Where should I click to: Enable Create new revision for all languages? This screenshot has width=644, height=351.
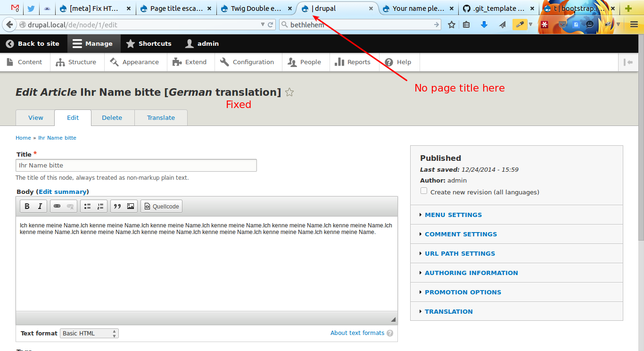click(423, 191)
